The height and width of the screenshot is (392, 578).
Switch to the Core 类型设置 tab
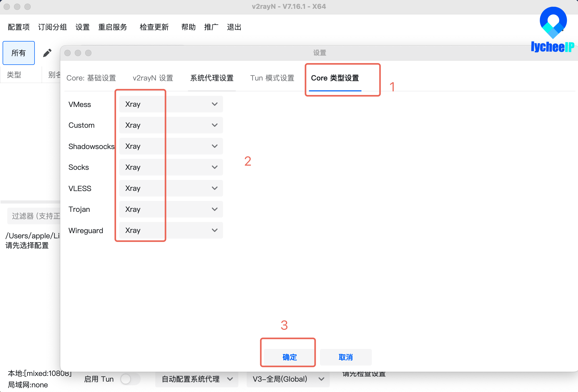click(335, 78)
